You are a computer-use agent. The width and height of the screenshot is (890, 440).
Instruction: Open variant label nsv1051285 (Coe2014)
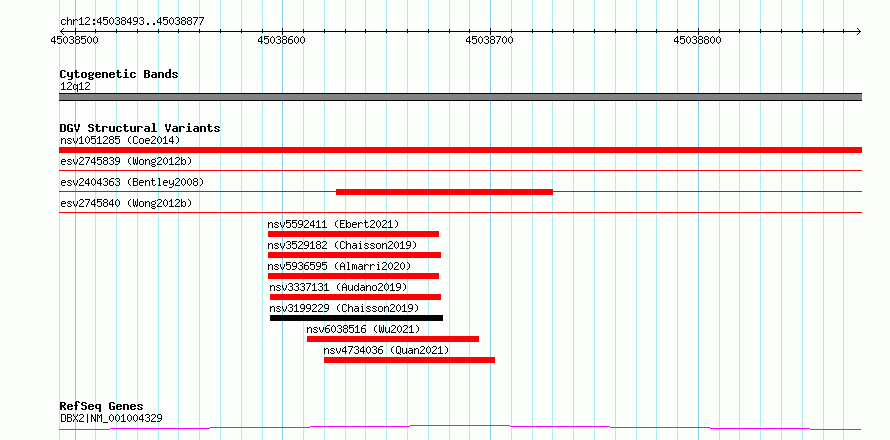point(120,140)
